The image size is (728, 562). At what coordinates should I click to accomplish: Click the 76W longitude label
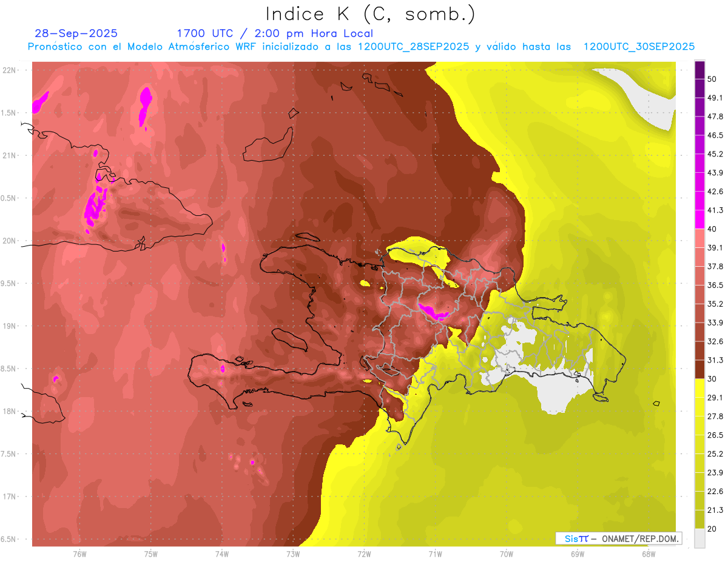(79, 554)
